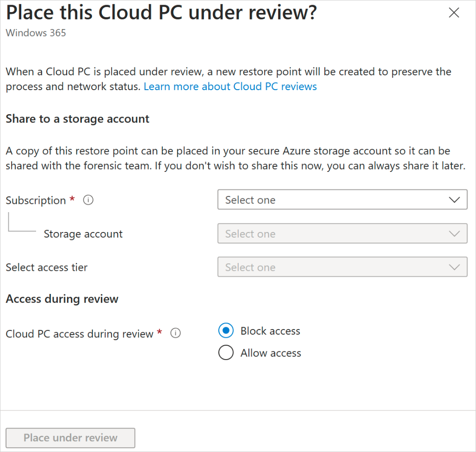Click the Select one field for access tier
Screen dimensions: 476x452
point(342,267)
